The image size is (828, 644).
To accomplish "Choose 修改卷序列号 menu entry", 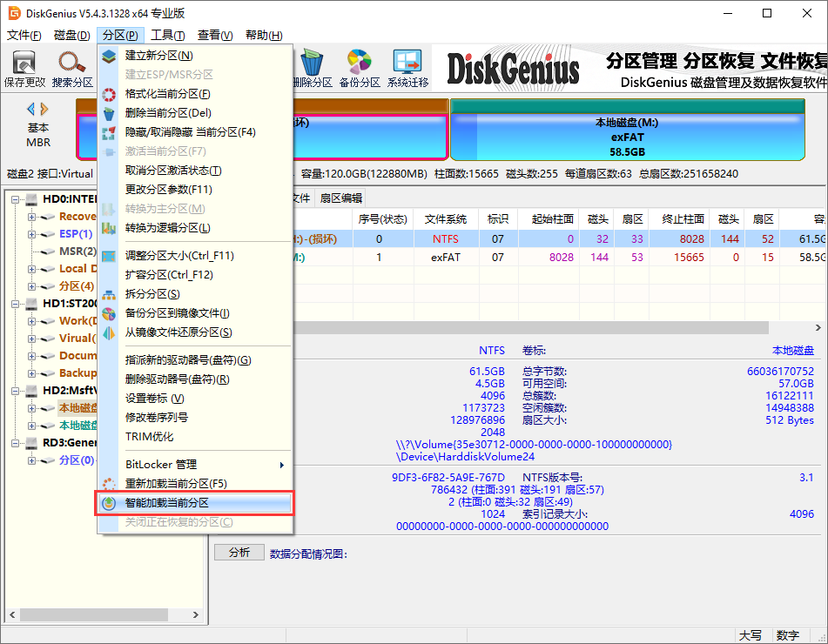I will [x=194, y=418].
